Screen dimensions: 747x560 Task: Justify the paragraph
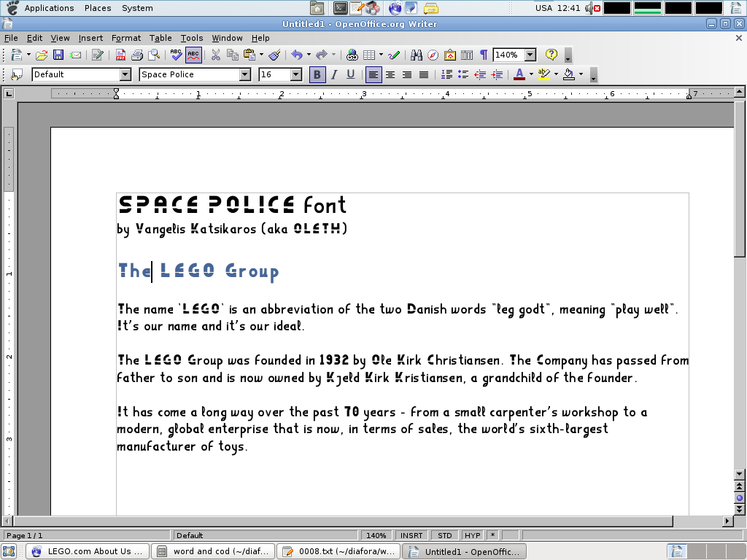tap(424, 75)
